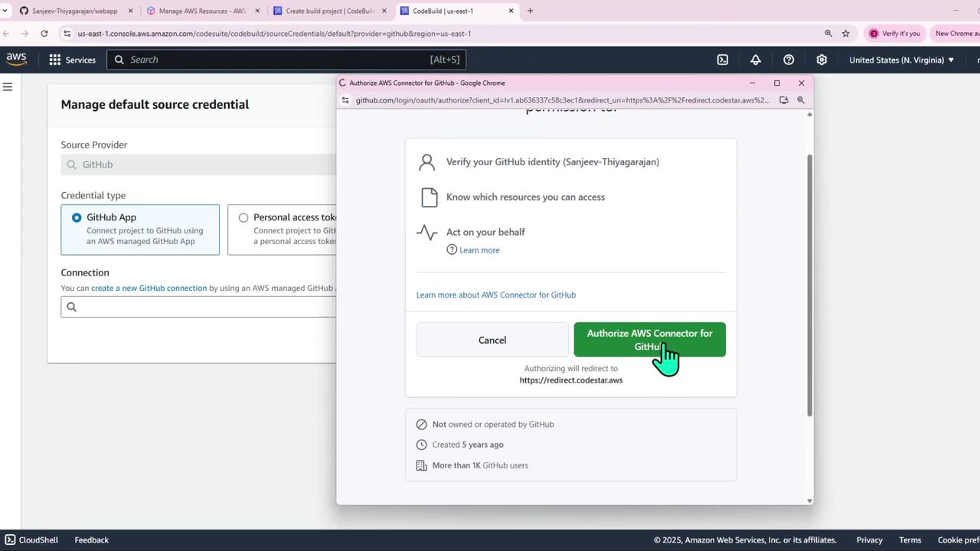The image size is (980, 551).
Task: Click 'Not owned or operated by GitHub' text
Action: click(x=493, y=424)
